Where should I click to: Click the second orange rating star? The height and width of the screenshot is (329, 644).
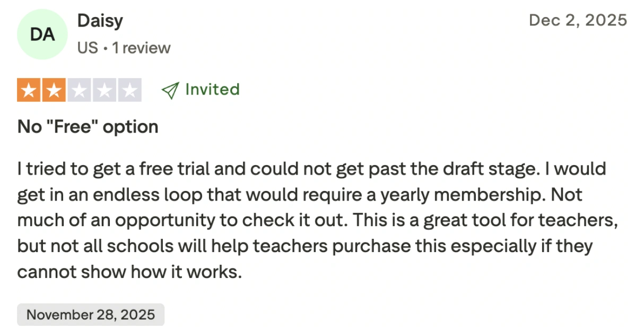coord(54,90)
